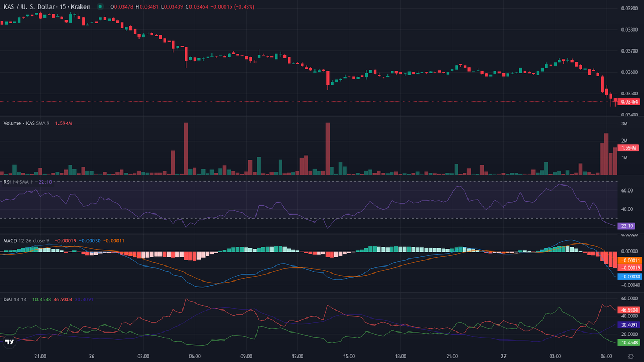Click the 40.00 RSI axis label
This screenshot has height=362, width=644.
627,209
